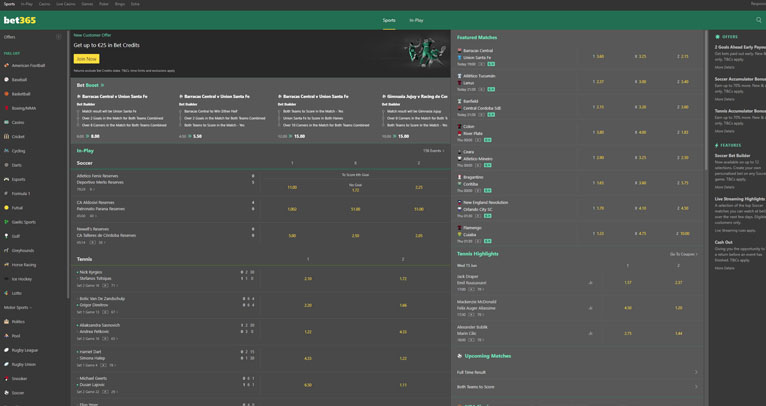
Task: Expand Both Teams to Score row
Action: tap(696, 386)
